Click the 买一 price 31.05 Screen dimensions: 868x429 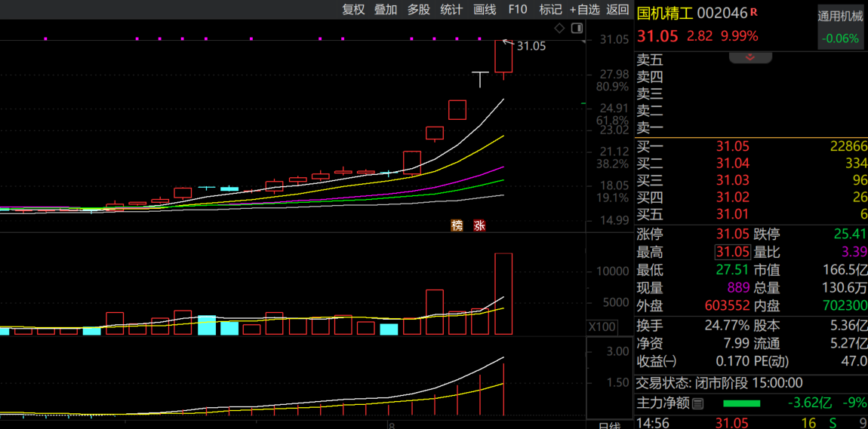pos(732,146)
